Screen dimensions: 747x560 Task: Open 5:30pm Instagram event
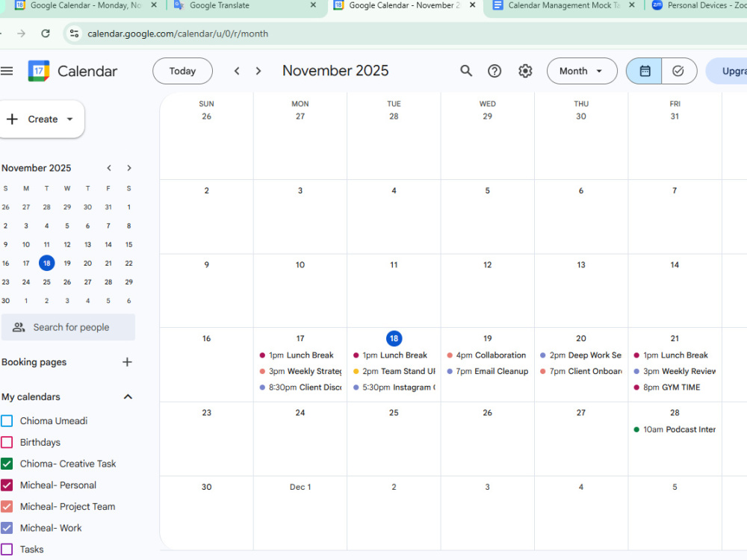click(394, 388)
